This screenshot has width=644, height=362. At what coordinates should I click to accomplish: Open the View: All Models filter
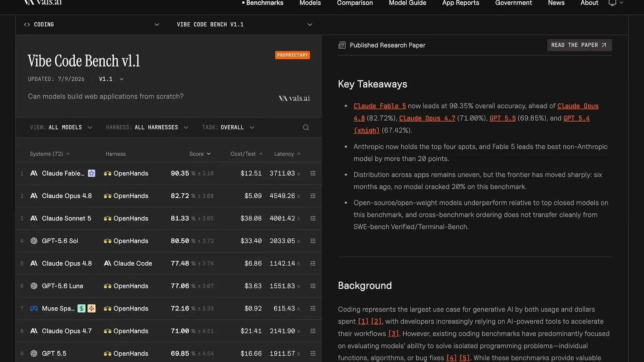point(61,128)
